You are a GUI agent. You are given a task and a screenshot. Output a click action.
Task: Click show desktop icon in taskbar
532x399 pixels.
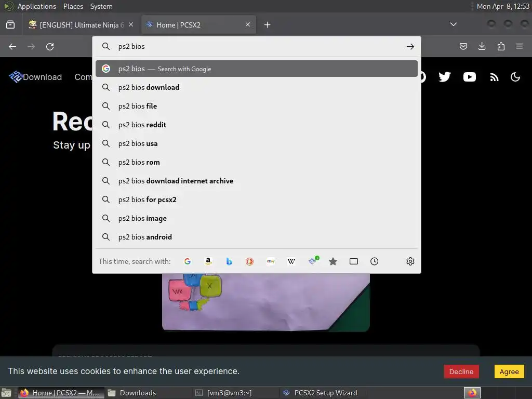tap(6, 393)
